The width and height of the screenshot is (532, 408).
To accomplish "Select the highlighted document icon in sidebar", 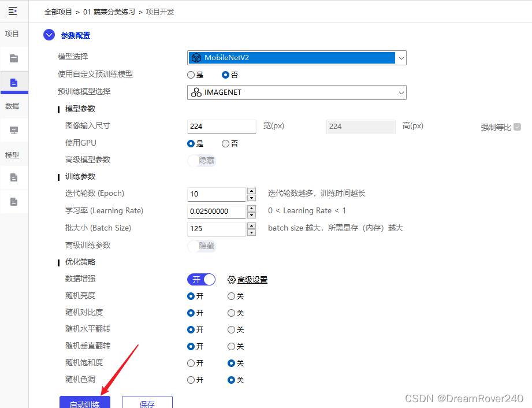I will pyautogui.click(x=13, y=81).
